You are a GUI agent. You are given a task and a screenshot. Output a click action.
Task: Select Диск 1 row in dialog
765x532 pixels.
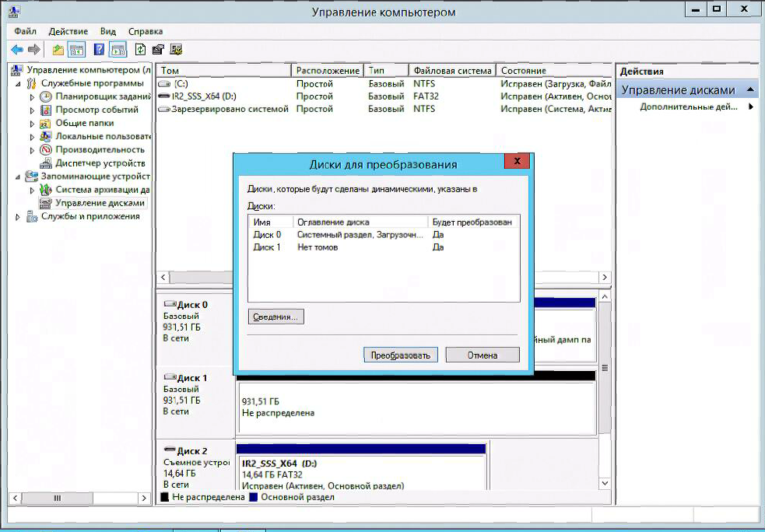click(384, 247)
